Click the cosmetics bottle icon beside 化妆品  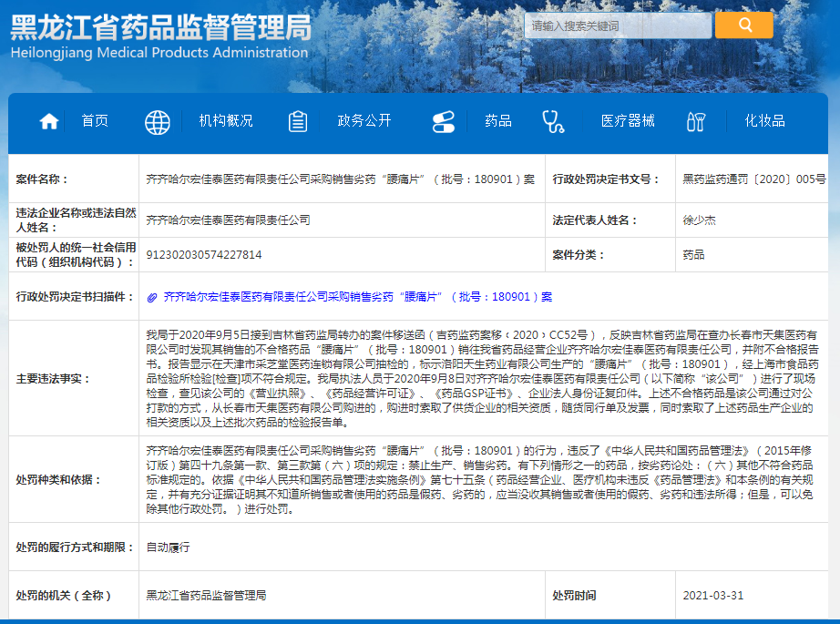coord(696,121)
